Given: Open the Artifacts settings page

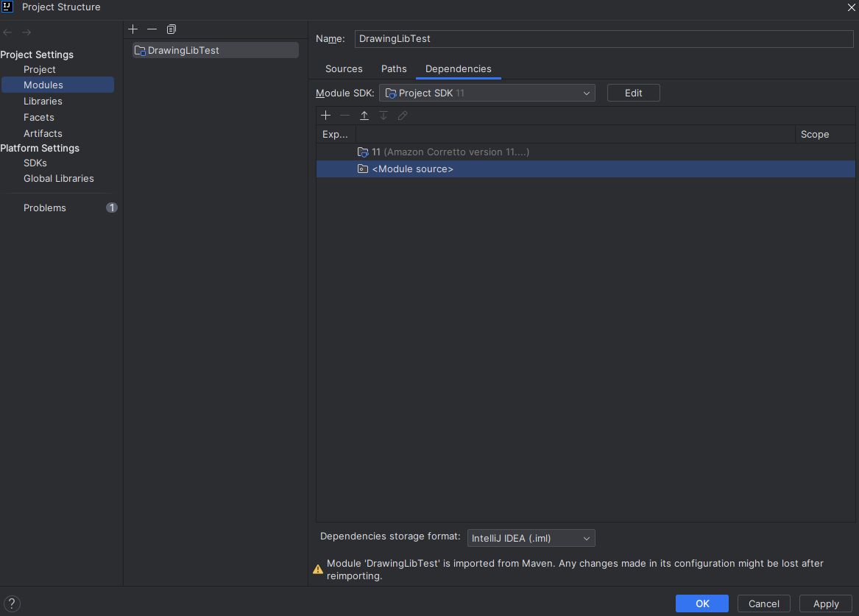Looking at the screenshot, I should tap(43, 134).
